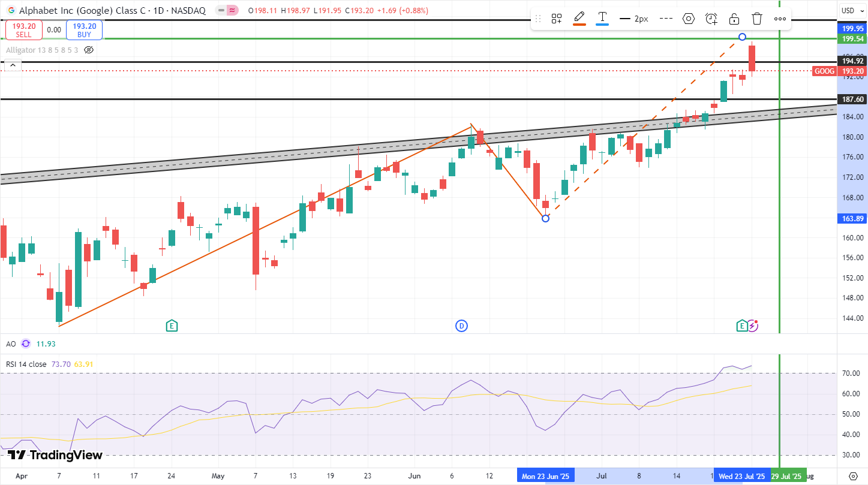This screenshot has height=485, width=868.
Task: Change text color via blue T swatch
Action: point(602,19)
